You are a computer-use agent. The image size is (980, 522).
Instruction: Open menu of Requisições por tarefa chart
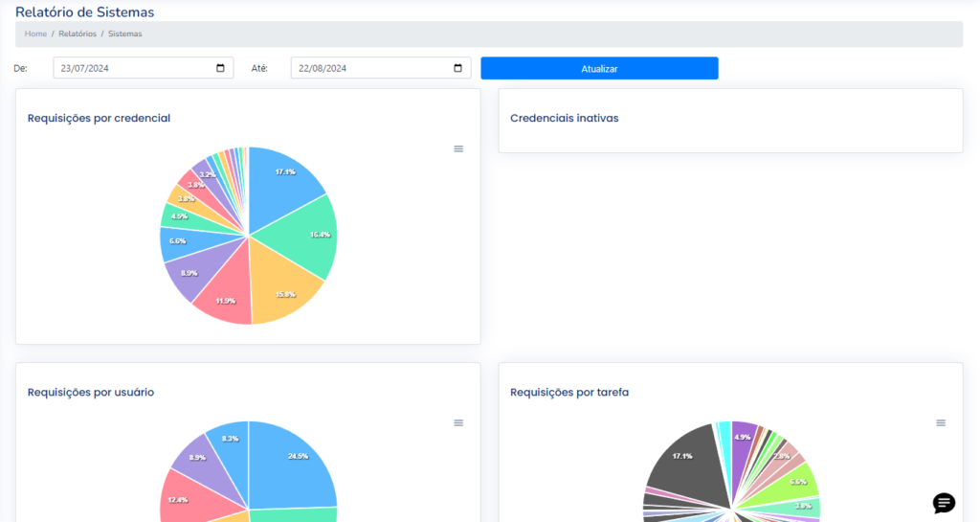[941, 423]
